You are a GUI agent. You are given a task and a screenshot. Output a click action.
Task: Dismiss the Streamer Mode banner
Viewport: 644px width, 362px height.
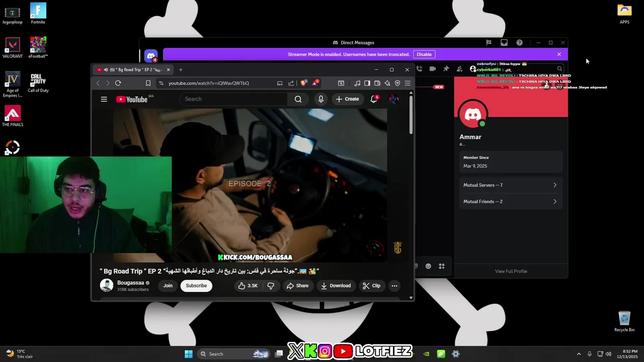coord(559,54)
